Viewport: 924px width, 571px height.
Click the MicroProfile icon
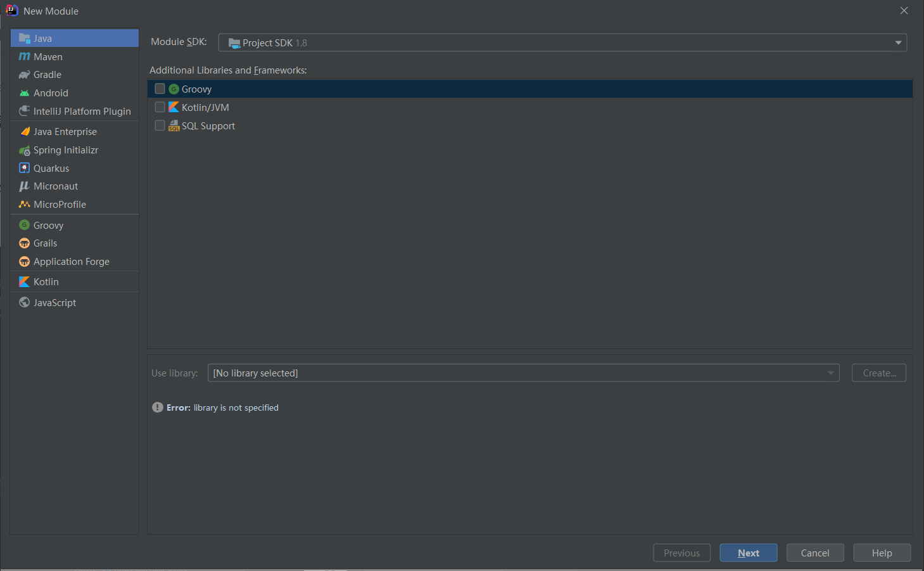click(x=25, y=205)
